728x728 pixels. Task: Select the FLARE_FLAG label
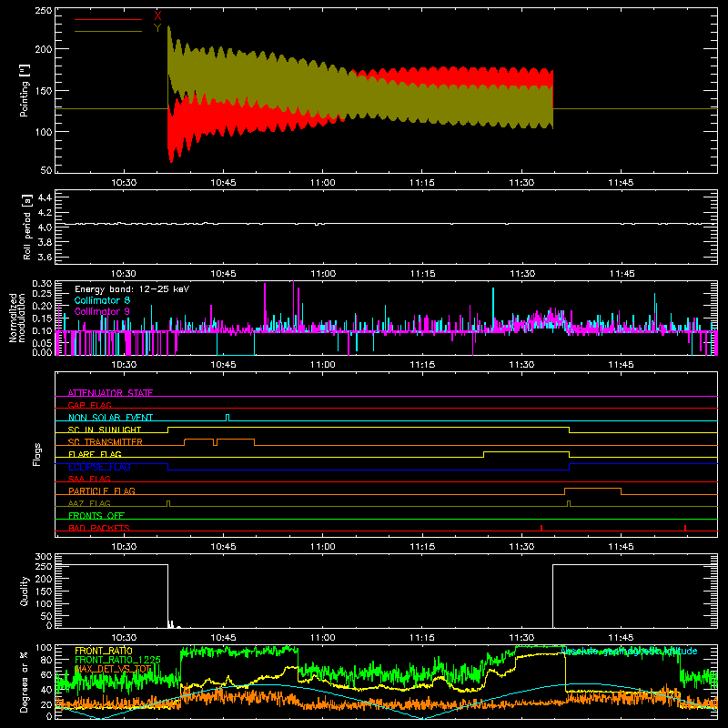[95, 454]
